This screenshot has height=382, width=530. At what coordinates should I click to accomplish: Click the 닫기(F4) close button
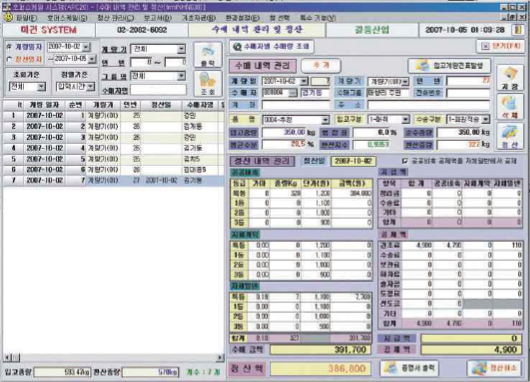point(501,46)
